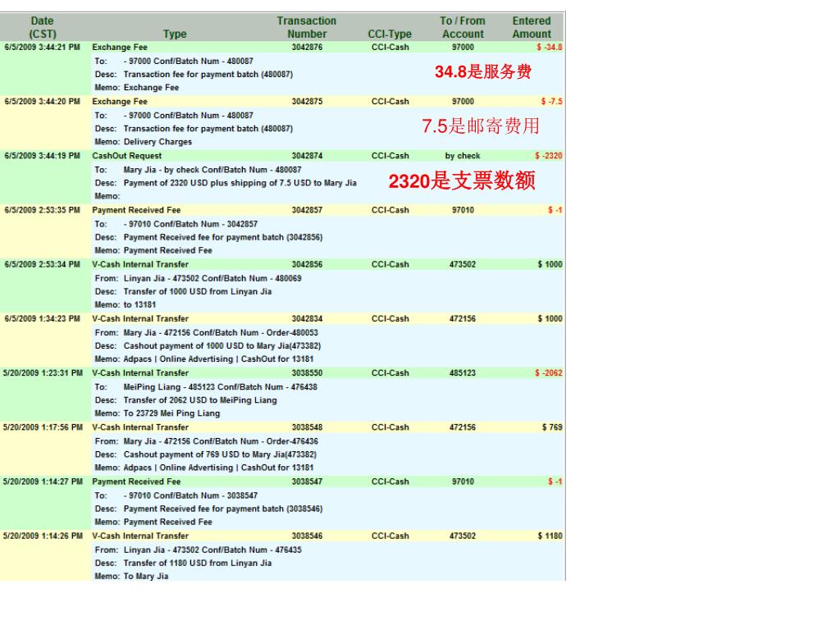The image size is (840, 630).
Task: Click 'Cashout payment of 769 USD' description
Action: coord(220,454)
